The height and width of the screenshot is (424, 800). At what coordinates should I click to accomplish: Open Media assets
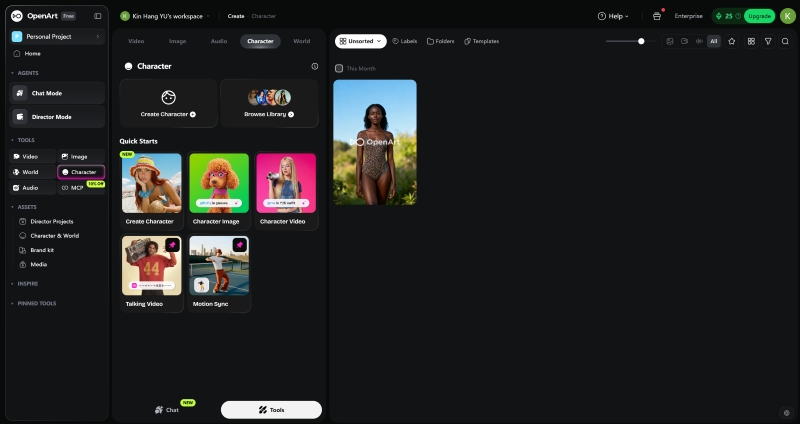coord(38,264)
